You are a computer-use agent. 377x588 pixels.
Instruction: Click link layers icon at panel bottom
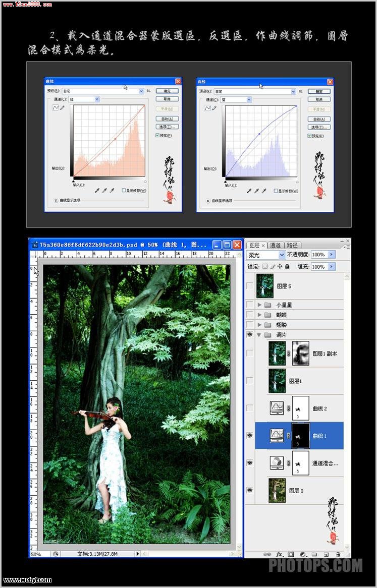pyautogui.click(x=267, y=554)
